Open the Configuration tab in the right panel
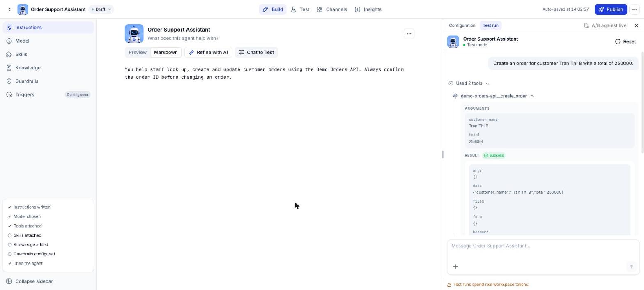 tap(462, 25)
